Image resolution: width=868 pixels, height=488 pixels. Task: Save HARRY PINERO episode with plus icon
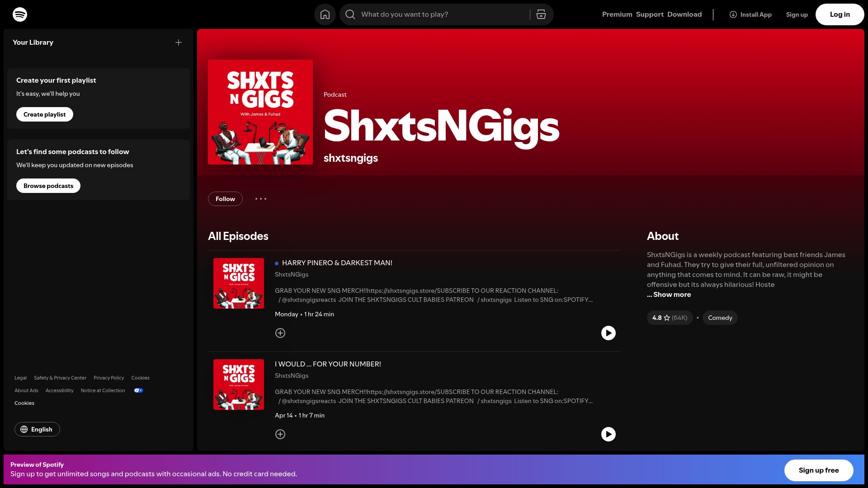280,333
